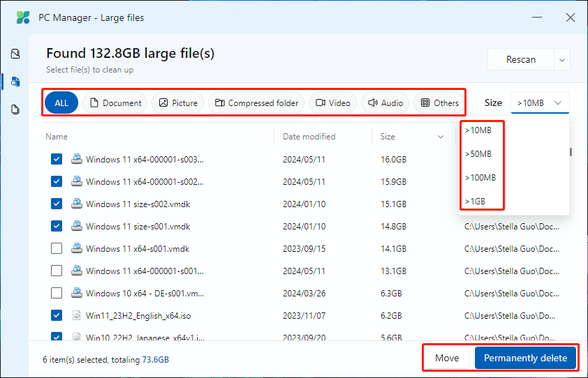Filter by Picture files
The height and width of the screenshot is (378, 588).
tap(178, 103)
